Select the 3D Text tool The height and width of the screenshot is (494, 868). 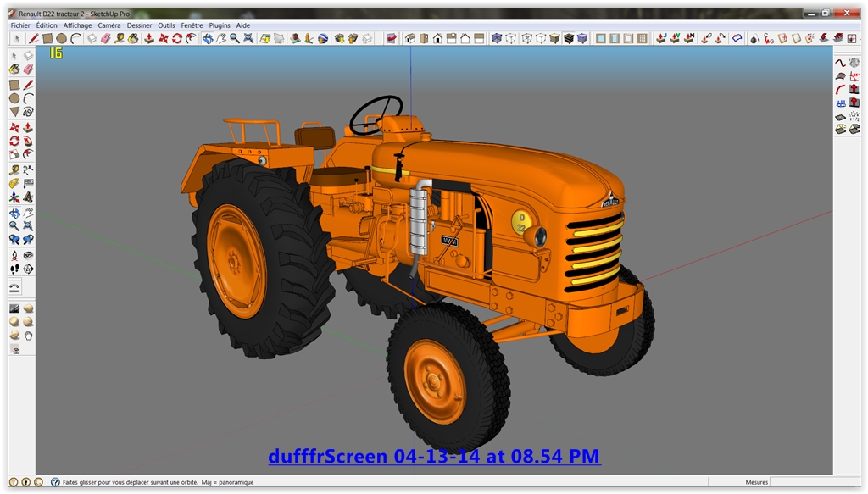[28, 197]
